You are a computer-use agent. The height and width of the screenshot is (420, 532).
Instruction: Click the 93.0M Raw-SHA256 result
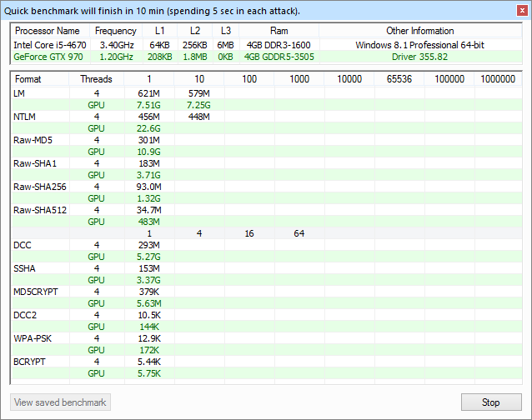pos(149,187)
